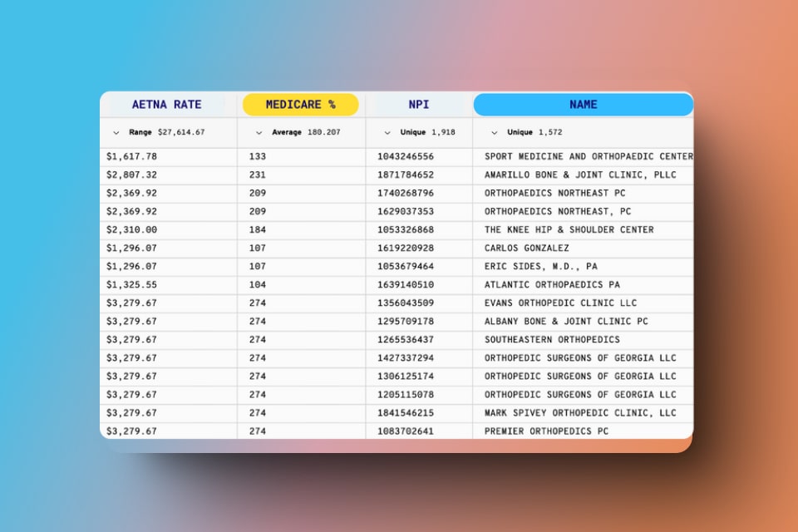Select NPI 1295709178
The width and height of the screenshot is (798, 532).
click(406, 322)
